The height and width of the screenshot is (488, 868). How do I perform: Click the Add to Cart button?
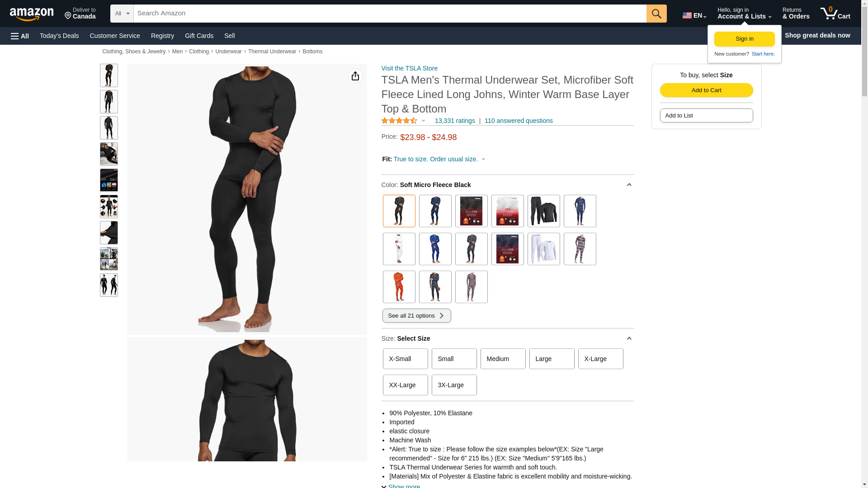[x=706, y=90]
